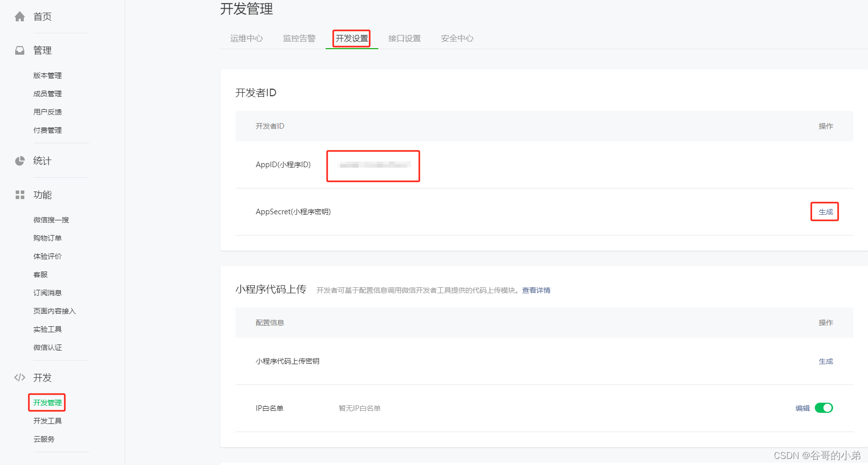Click the 统计 section heading
The width and height of the screenshot is (868, 465).
43,161
